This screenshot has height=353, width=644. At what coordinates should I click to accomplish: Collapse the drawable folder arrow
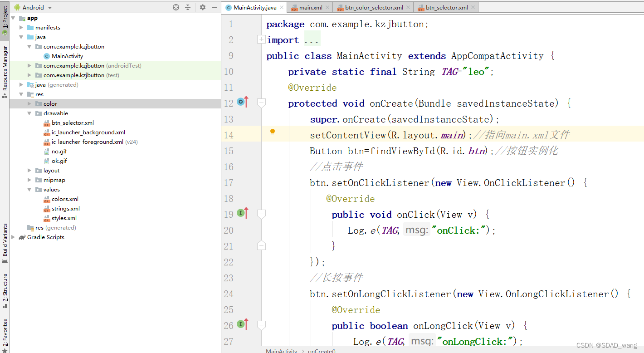(x=29, y=113)
